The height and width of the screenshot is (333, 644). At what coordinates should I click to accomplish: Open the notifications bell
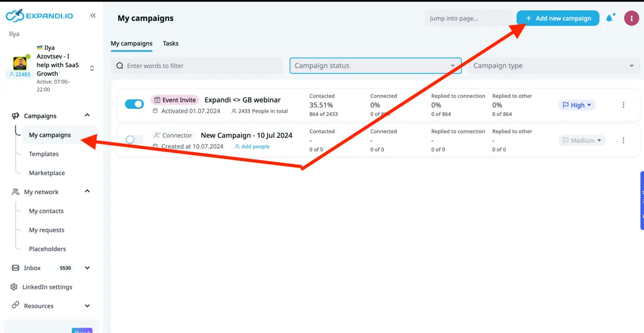click(609, 18)
